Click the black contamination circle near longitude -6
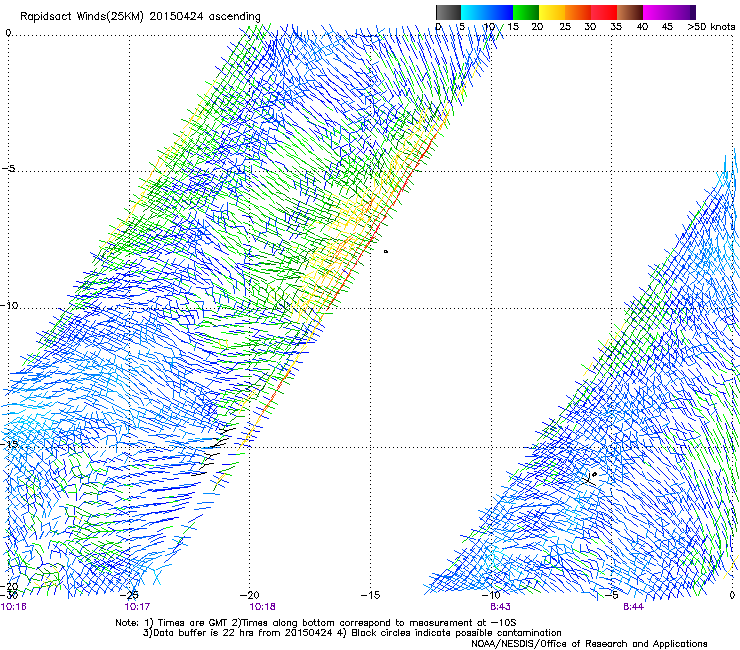740x650 pixels. click(x=594, y=474)
